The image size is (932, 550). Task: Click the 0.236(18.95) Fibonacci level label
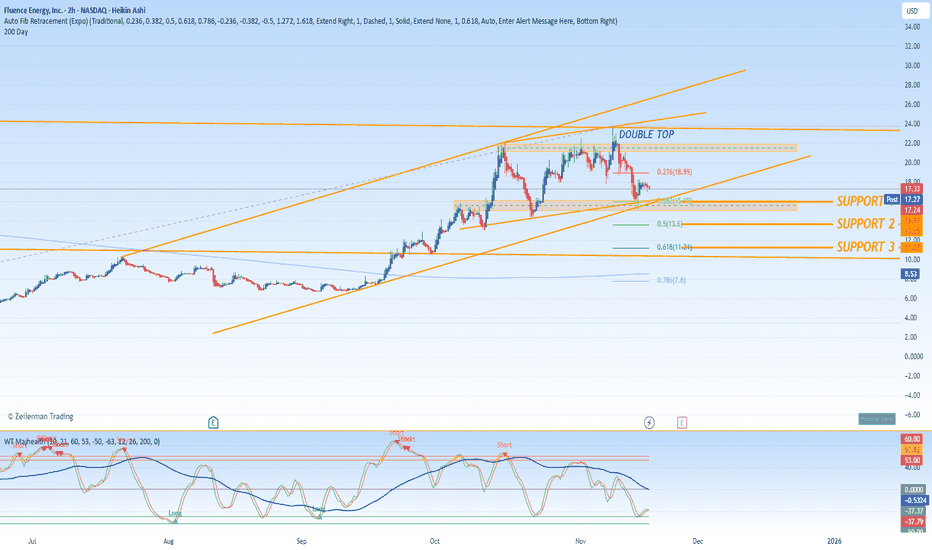tap(674, 172)
